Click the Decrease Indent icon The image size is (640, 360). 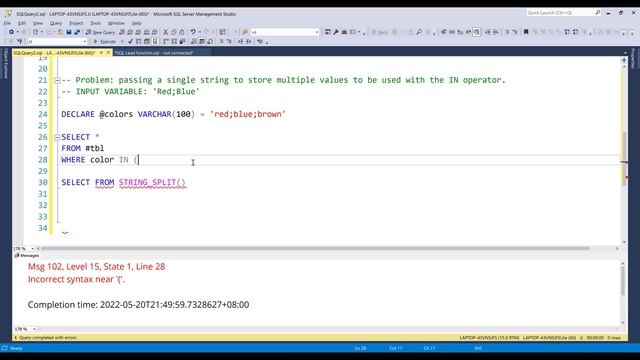240,41
